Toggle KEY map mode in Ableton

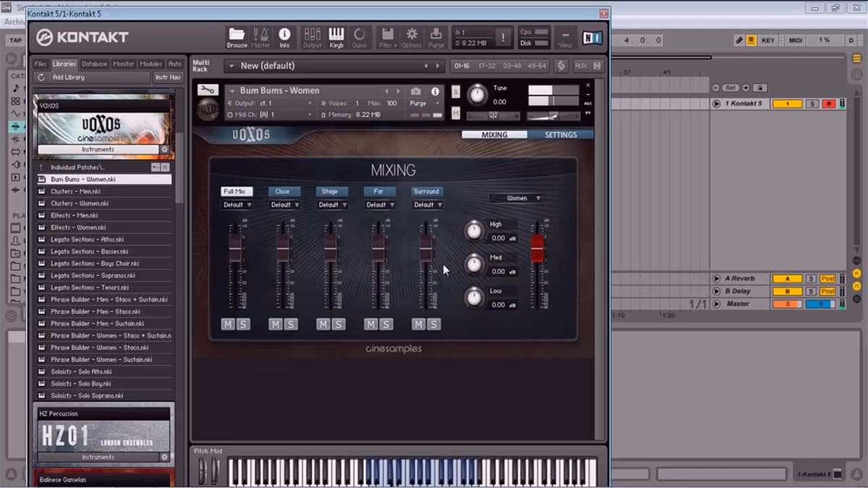[x=768, y=40]
